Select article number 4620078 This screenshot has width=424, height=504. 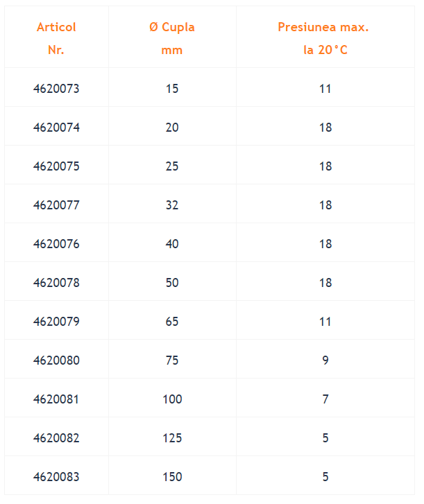pos(56,283)
